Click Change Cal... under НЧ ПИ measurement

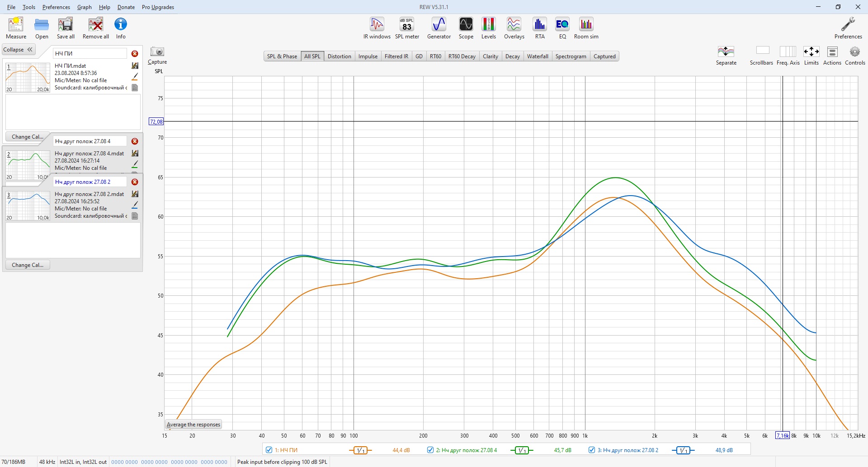point(28,137)
